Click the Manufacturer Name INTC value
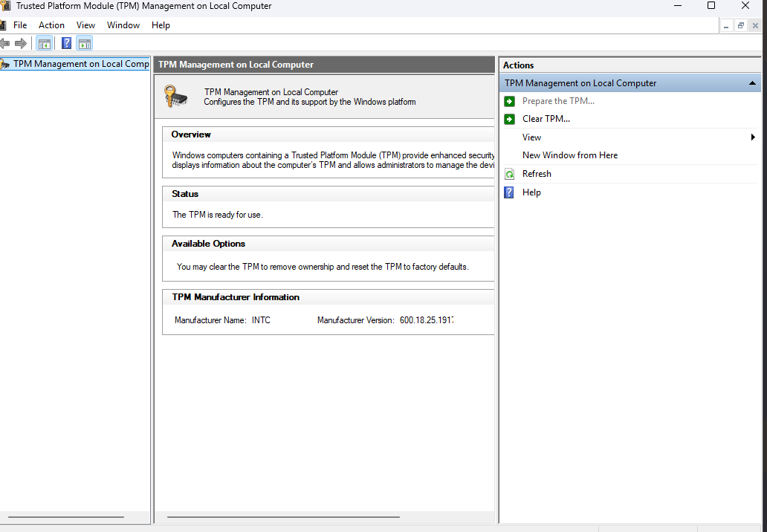767x532 pixels. pyautogui.click(x=261, y=320)
